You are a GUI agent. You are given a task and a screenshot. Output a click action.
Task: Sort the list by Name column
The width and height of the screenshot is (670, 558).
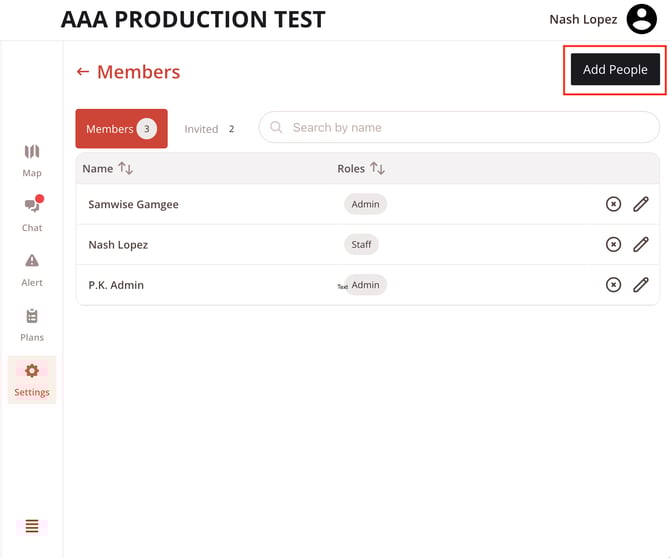click(x=125, y=169)
